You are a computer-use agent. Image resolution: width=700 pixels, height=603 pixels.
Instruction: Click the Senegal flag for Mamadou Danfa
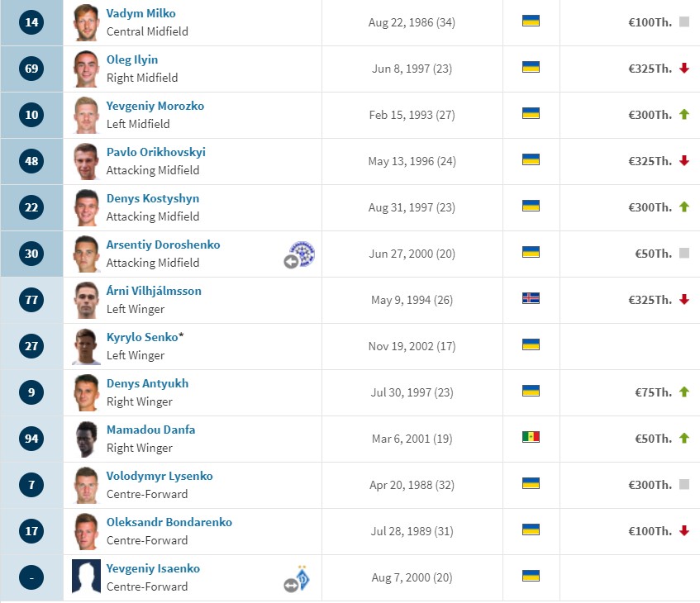pos(531,437)
